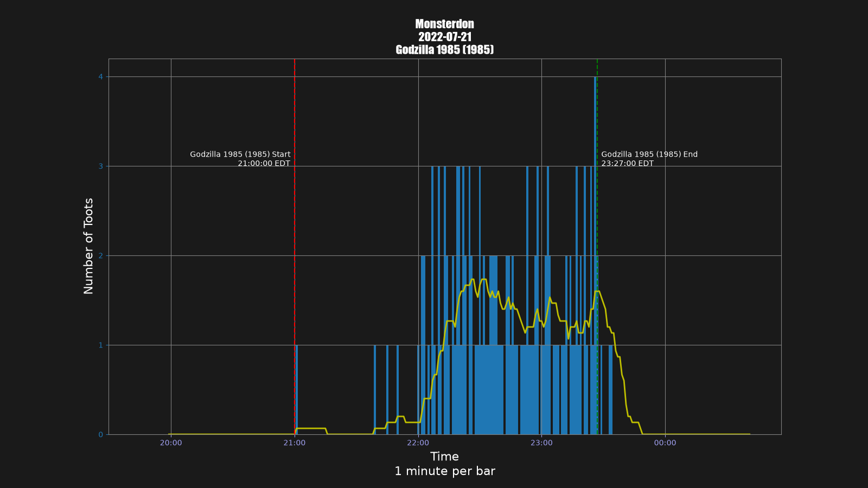Click the red dashed movie start line
The height and width of the screenshot is (488, 868).
pyautogui.click(x=295, y=247)
